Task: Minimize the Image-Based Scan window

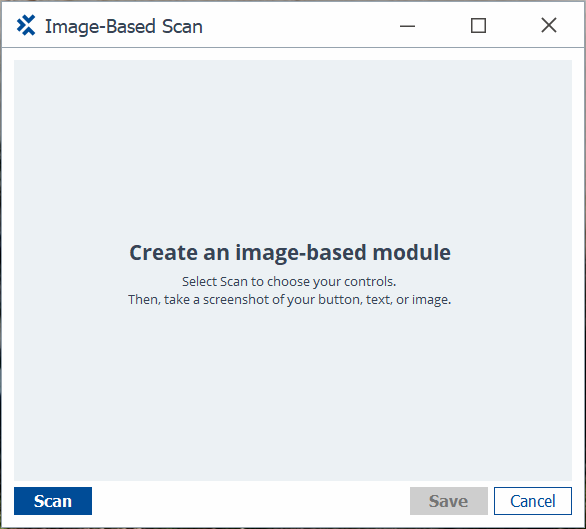Action: point(407,26)
